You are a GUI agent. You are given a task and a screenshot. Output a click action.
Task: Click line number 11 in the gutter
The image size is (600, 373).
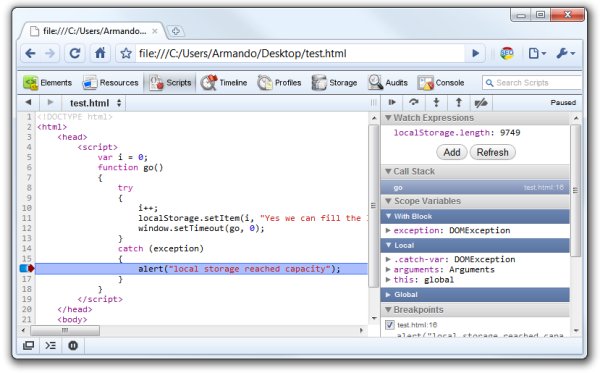coord(27,218)
